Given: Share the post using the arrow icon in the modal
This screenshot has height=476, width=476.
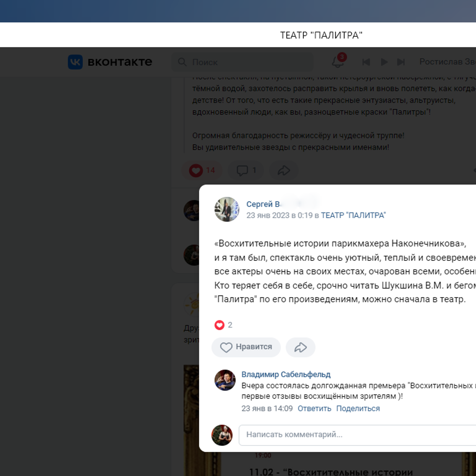Looking at the screenshot, I should click(x=300, y=347).
